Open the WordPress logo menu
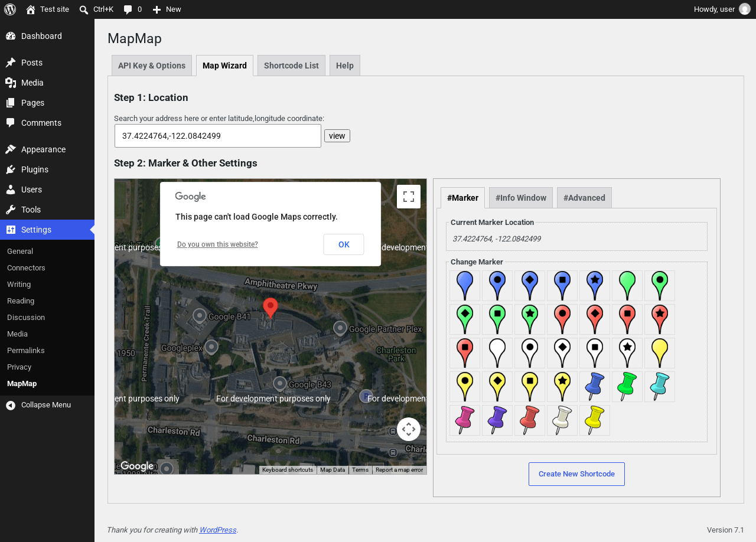This screenshot has width=756, height=542. 9,9
